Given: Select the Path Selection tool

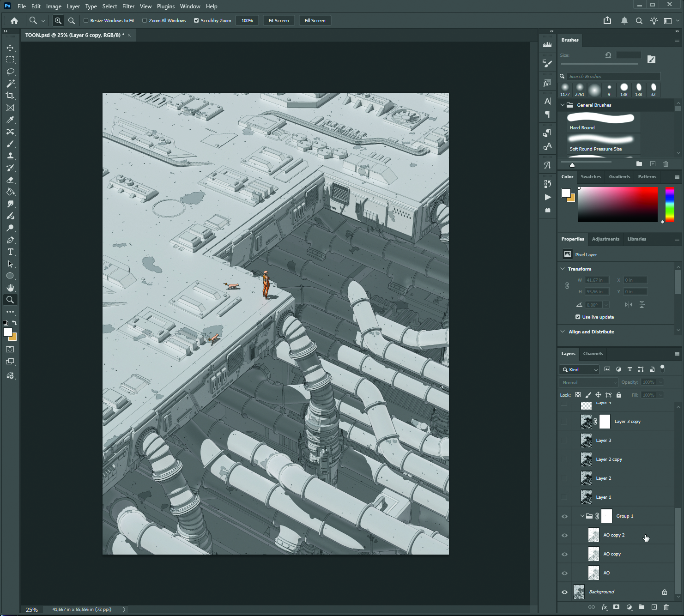Looking at the screenshot, I should coord(10,264).
